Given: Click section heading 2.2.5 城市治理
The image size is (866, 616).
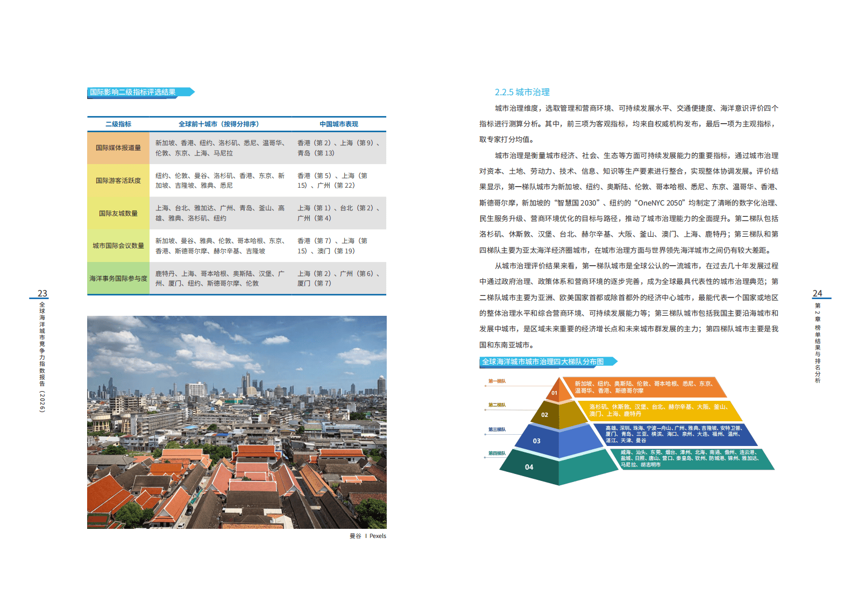Looking at the screenshot, I should click(x=522, y=93).
